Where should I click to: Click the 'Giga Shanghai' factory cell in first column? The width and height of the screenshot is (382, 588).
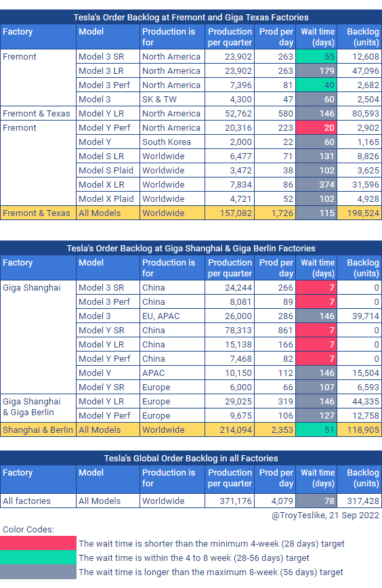[38, 337]
